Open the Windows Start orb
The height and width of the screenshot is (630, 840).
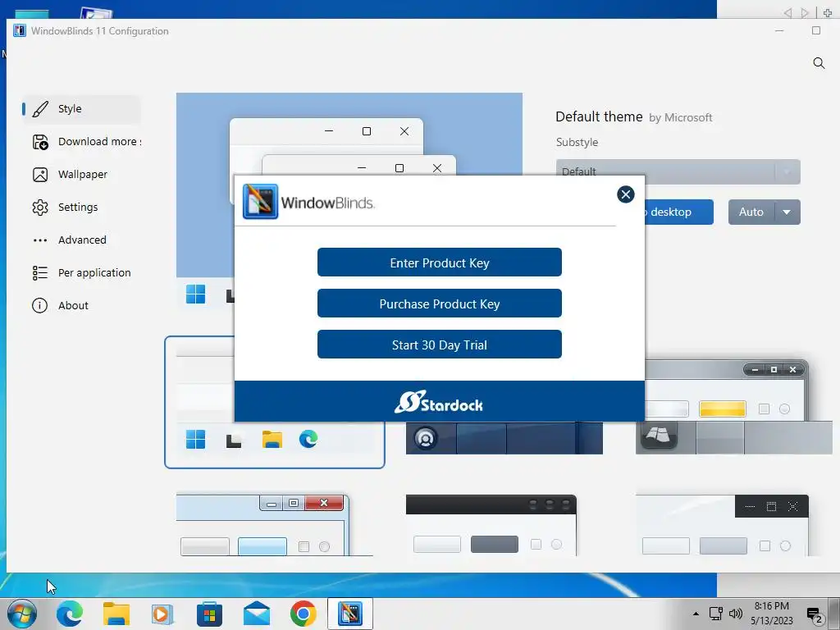pyautogui.click(x=22, y=614)
